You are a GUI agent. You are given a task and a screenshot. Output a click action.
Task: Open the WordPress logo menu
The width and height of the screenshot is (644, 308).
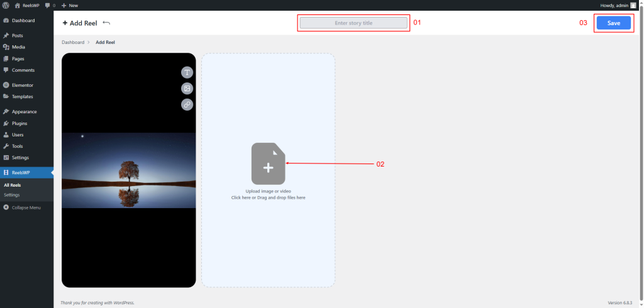(x=6, y=5)
